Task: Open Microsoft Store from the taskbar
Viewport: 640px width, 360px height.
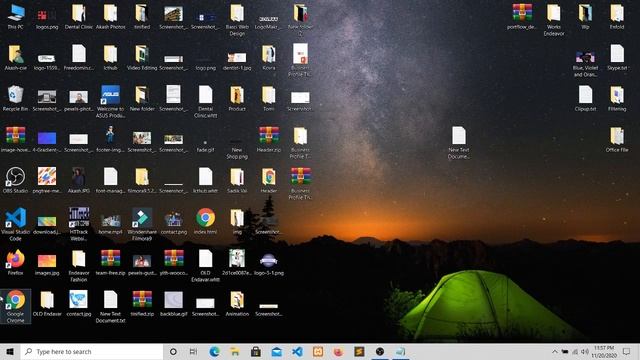Action: pyautogui.click(x=256, y=351)
